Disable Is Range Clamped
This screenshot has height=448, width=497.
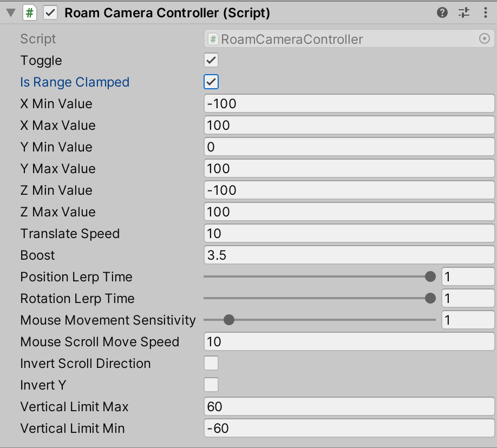[211, 82]
